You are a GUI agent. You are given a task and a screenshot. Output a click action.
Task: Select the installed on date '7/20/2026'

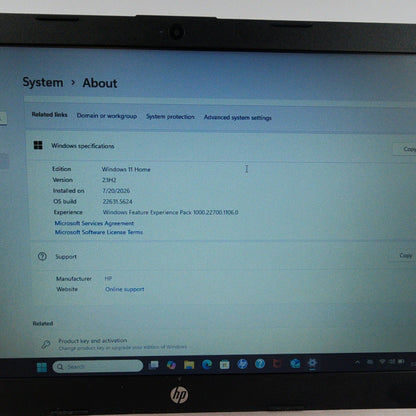[116, 191]
